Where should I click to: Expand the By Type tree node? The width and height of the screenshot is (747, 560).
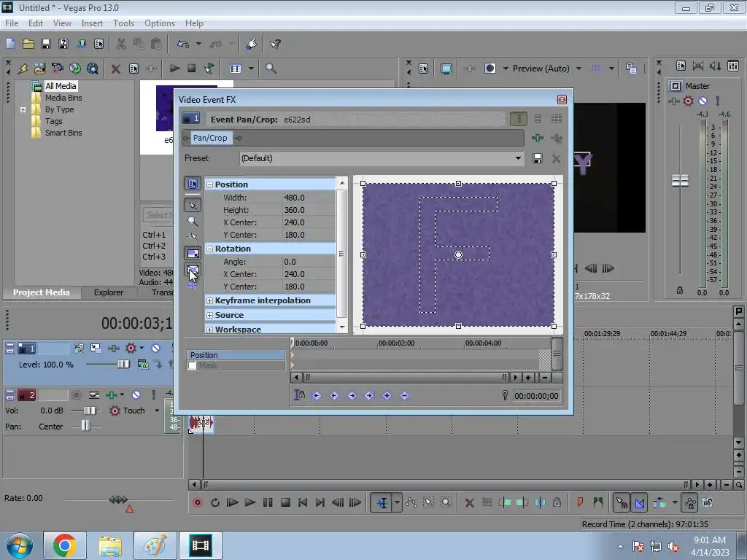point(23,109)
